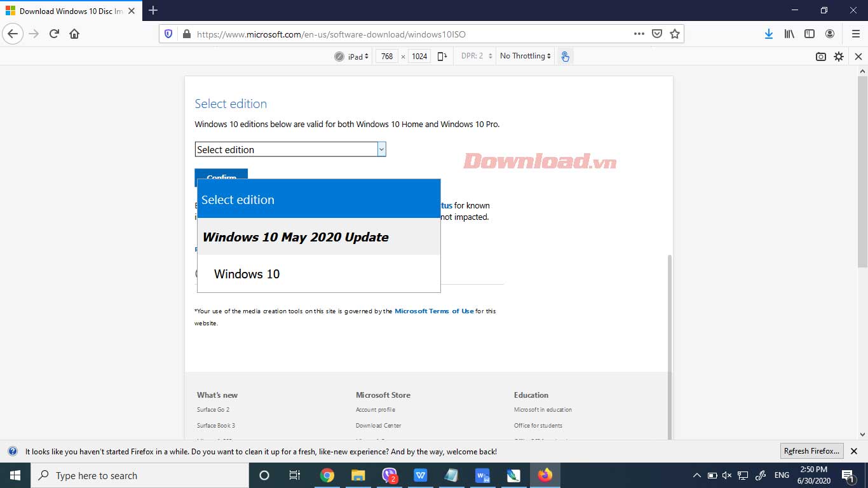The height and width of the screenshot is (488, 868).
Task: Show hidden system tray icons
Action: 697,475
